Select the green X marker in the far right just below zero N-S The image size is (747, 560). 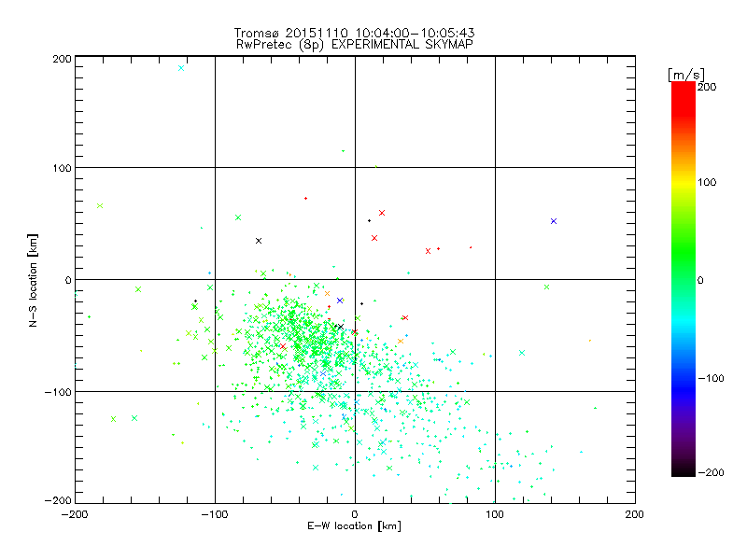[x=547, y=287]
